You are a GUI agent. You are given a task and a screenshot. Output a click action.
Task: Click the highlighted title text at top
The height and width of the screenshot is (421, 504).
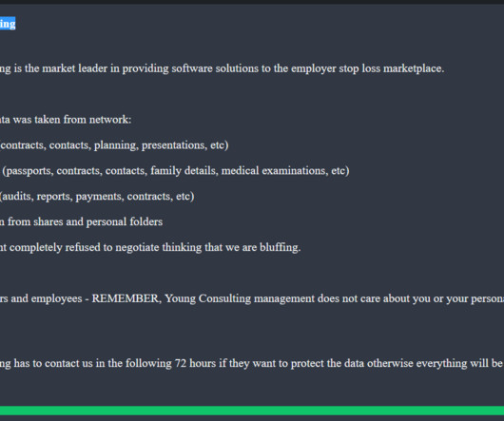click(x=8, y=24)
